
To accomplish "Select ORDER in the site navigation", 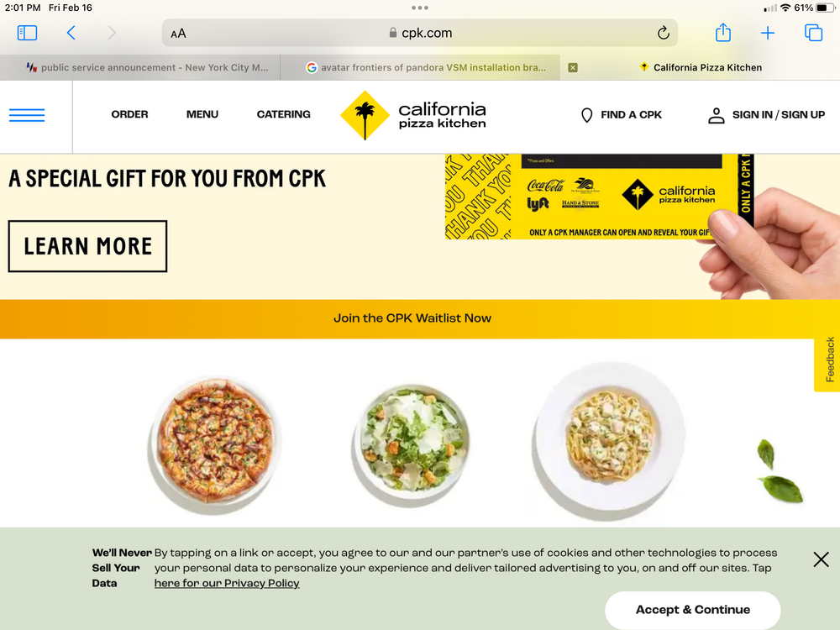I will 129,114.
